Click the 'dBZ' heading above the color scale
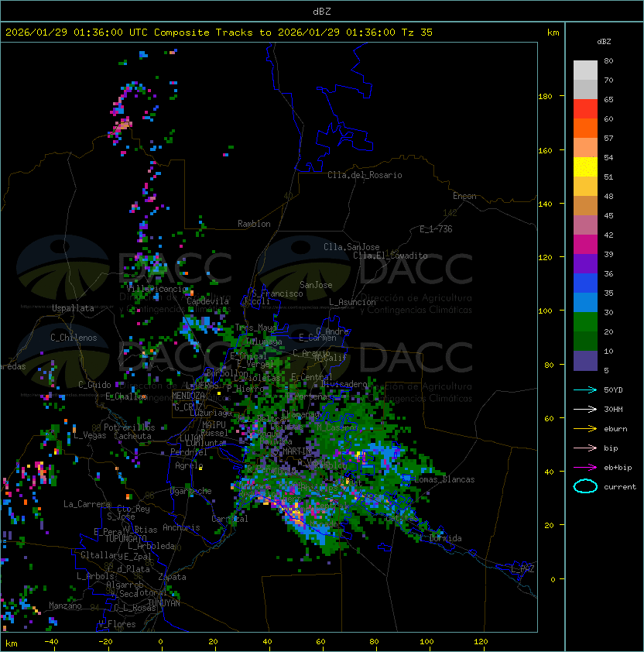The width and height of the screenshot is (644, 652). click(604, 42)
